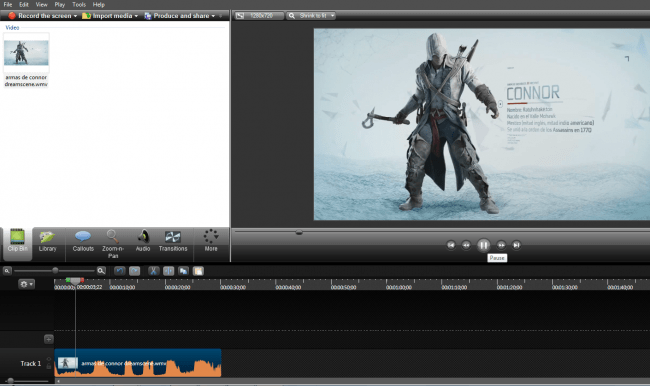Image resolution: width=650 pixels, height=386 pixels.
Task: Click the track height slider knob
Action: click(10, 380)
